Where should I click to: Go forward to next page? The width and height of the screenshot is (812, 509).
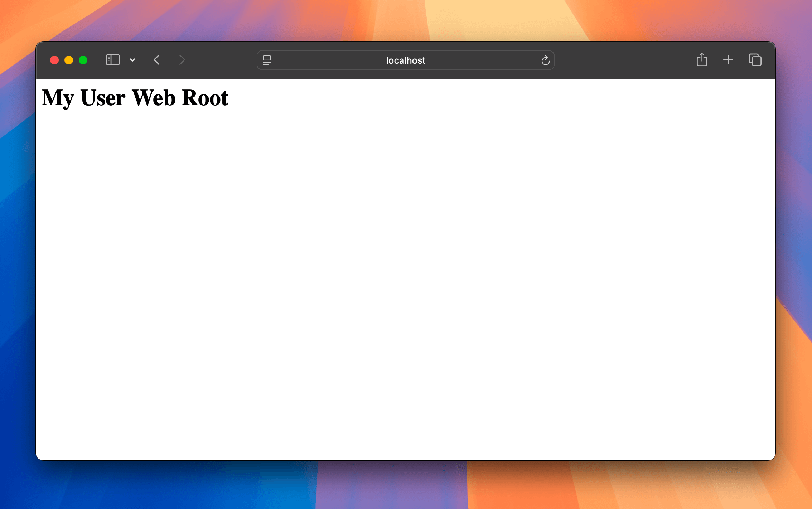[182, 60]
